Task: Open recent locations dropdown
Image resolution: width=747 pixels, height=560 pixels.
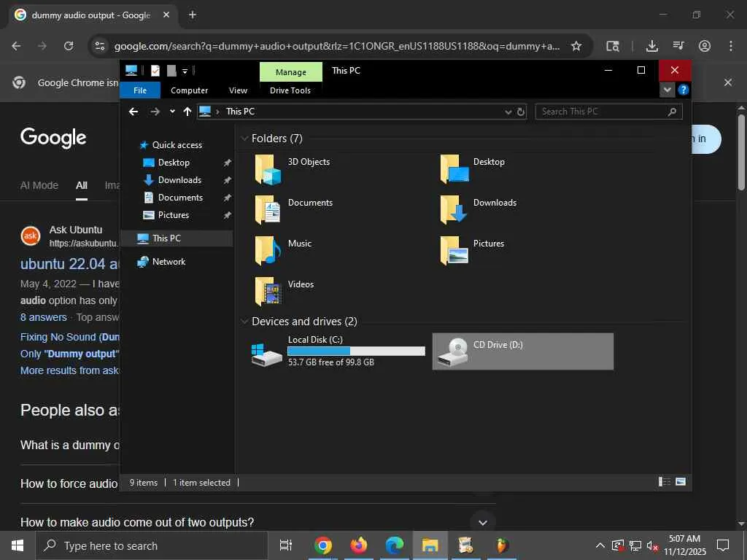Action: pos(172,112)
